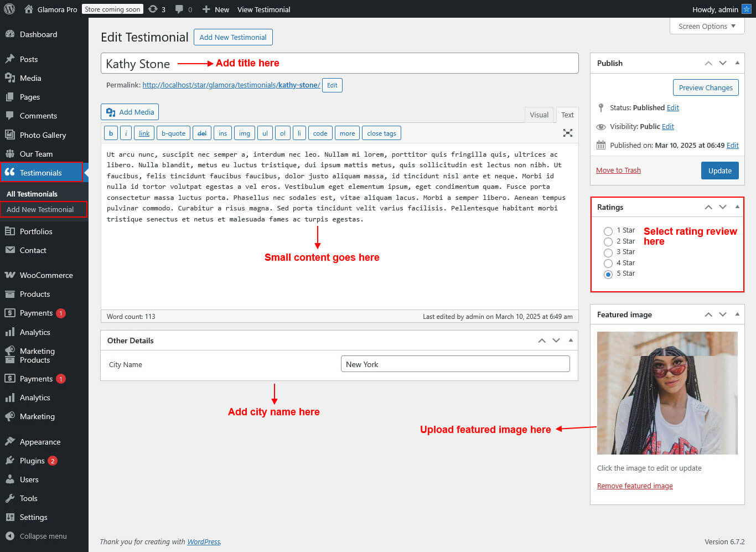Screen dimensions: 756x552
Task: Click the WordPress logo icon
Action: pyautogui.click(x=9, y=9)
